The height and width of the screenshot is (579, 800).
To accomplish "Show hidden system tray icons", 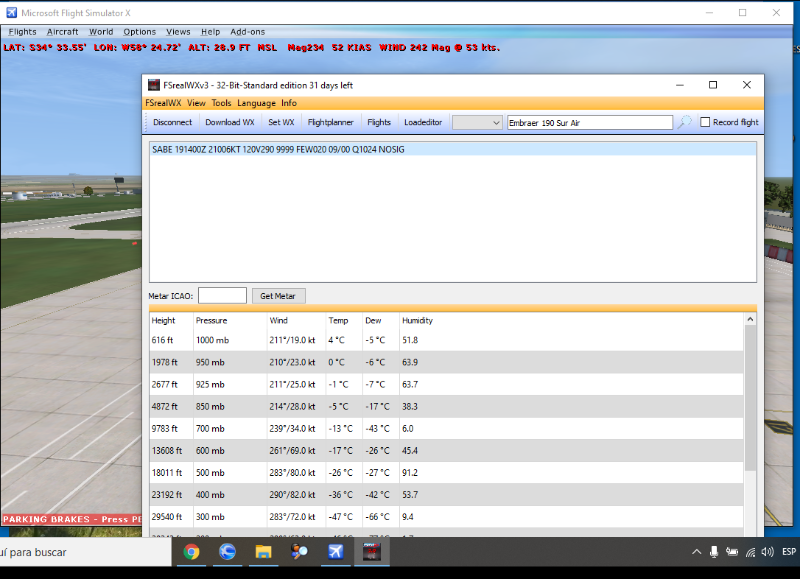I will pos(696,552).
